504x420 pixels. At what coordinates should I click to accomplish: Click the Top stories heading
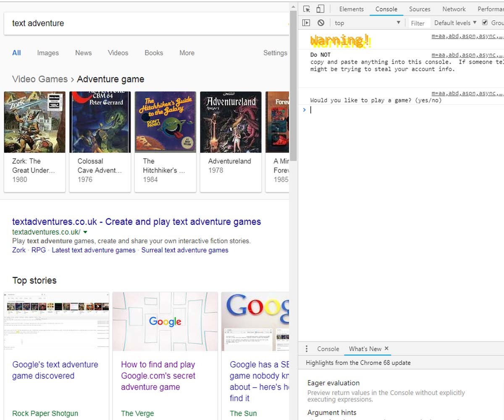(34, 281)
